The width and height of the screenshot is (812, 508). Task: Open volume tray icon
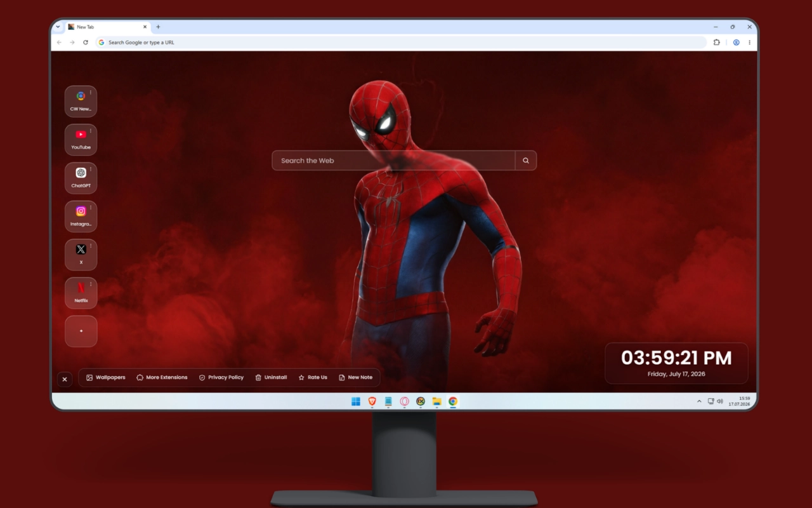(x=720, y=401)
